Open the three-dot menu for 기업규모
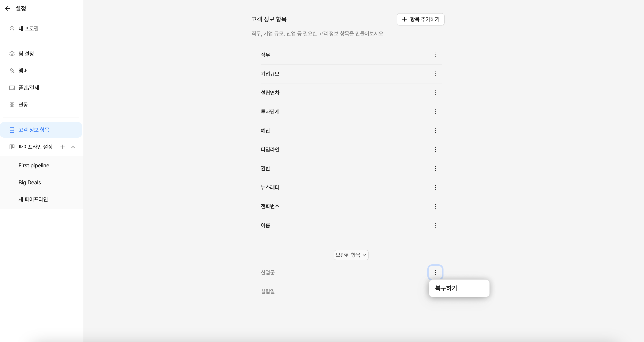 point(435,74)
